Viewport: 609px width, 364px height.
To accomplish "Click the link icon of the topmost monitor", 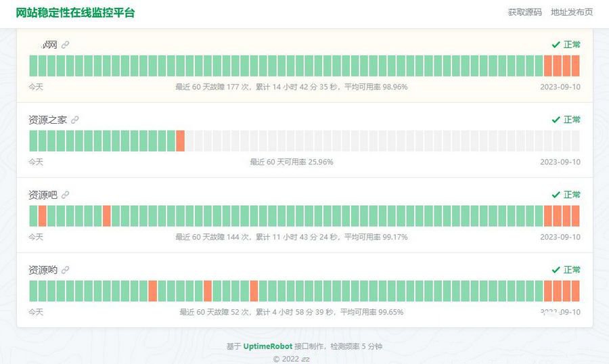I will [66, 45].
